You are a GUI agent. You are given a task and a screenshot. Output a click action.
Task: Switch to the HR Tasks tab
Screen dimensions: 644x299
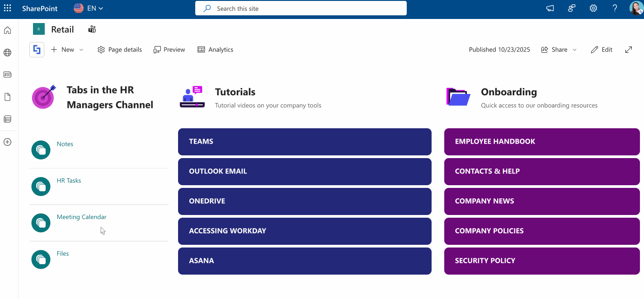pos(69,180)
